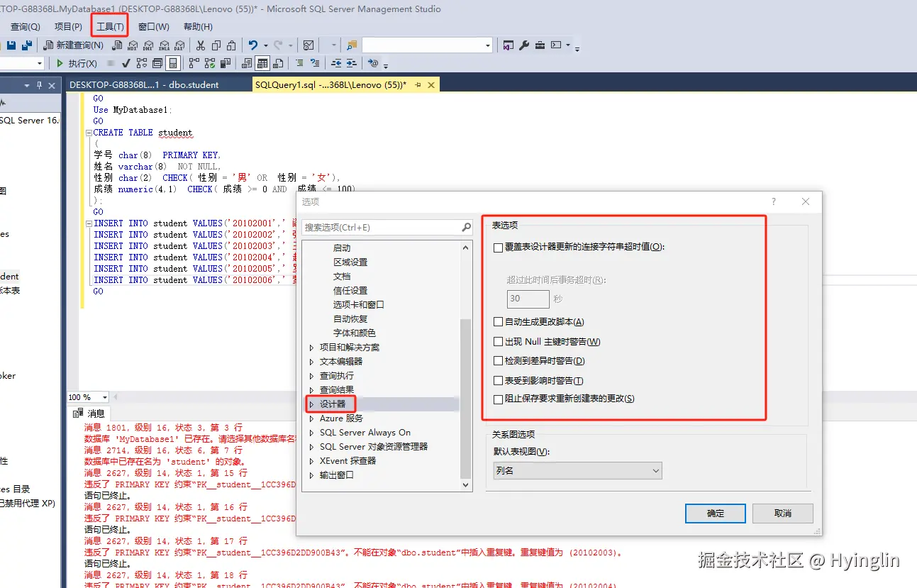Open the 项目(P) menu
The width and height of the screenshot is (917, 588).
pos(68,27)
